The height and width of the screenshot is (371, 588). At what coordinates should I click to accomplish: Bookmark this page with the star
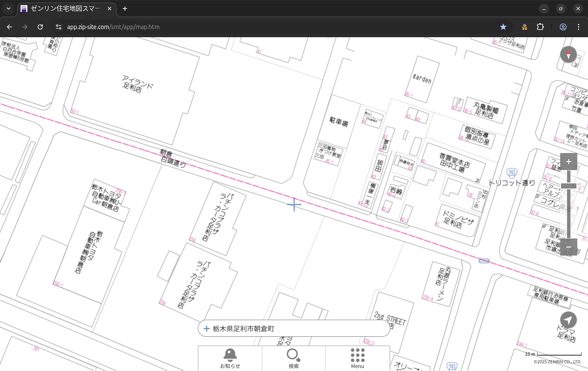point(503,27)
